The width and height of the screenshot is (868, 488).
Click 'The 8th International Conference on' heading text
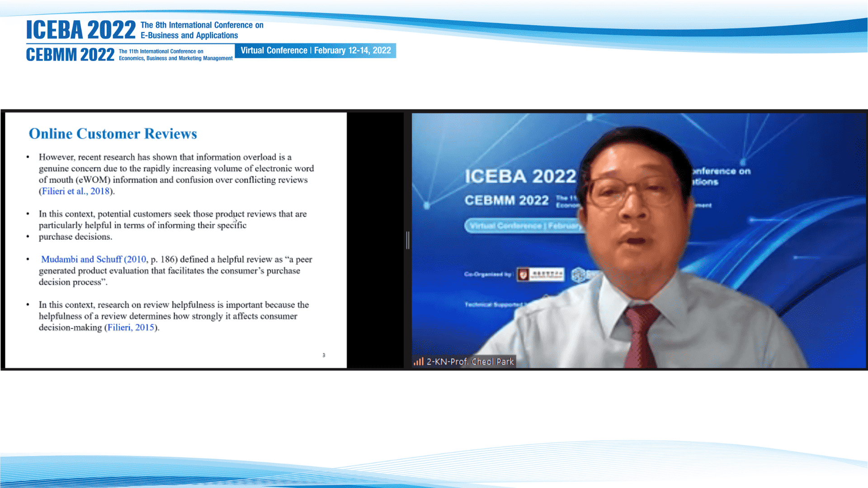coord(202,25)
